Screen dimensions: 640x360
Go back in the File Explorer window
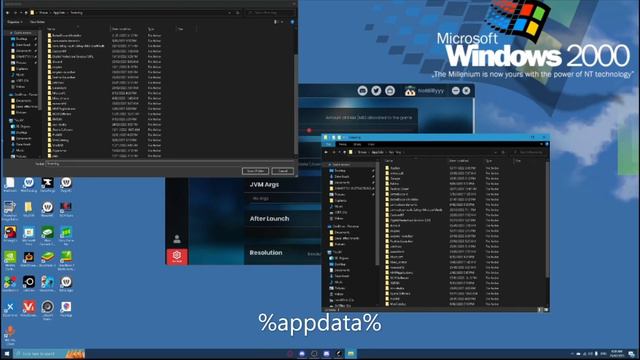click(x=326, y=152)
